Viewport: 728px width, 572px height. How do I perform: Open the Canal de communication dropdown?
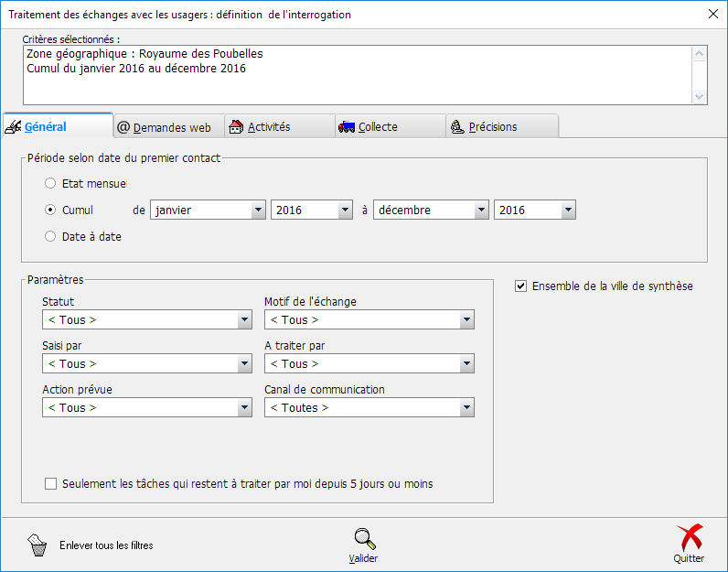(x=466, y=408)
